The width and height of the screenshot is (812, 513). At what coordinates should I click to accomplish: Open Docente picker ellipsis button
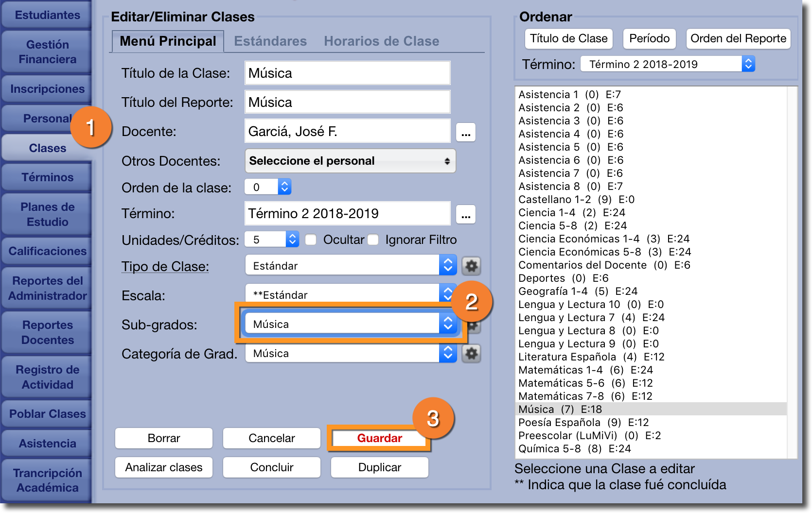(465, 132)
